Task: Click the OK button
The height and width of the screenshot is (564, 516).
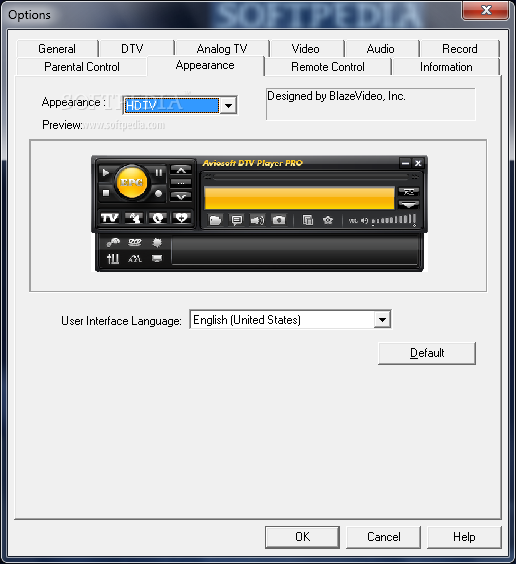Action: [x=302, y=537]
